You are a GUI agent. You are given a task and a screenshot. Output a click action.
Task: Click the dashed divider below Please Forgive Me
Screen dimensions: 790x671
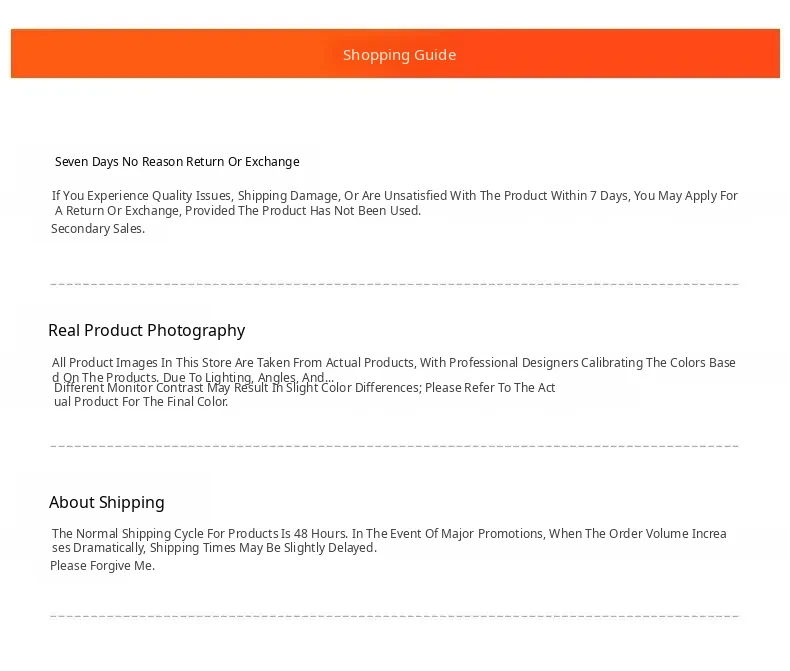pyautogui.click(x=394, y=616)
